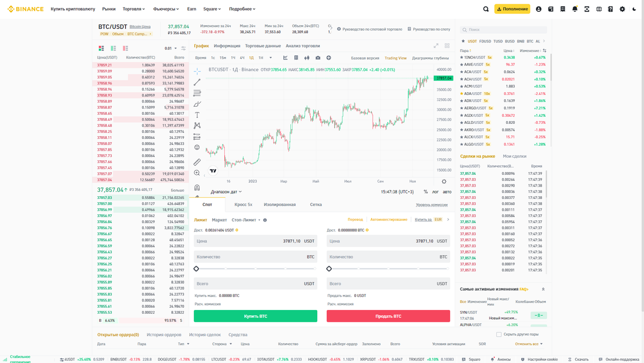Open the chart indicators icon
Screen dimensions: 644x363
pyautogui.click(x=286, y=58)
